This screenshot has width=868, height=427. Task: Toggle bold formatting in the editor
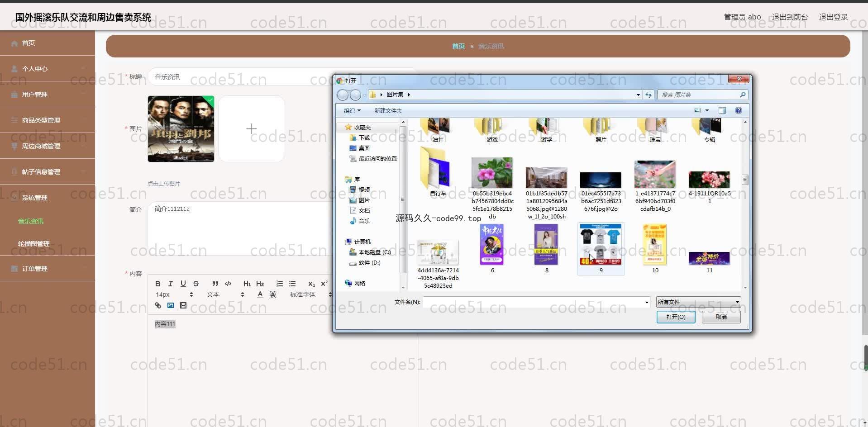coord(157,284)
